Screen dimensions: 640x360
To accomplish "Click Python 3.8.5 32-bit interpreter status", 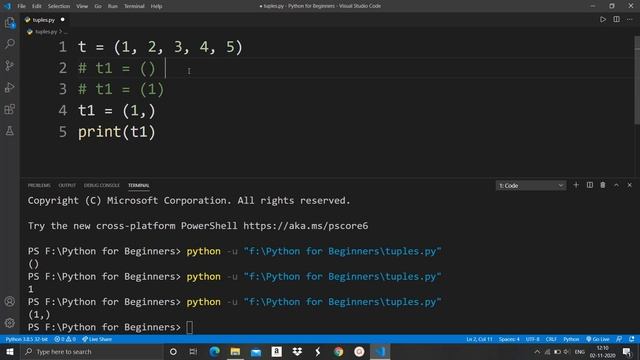I will tap(27, 339).
